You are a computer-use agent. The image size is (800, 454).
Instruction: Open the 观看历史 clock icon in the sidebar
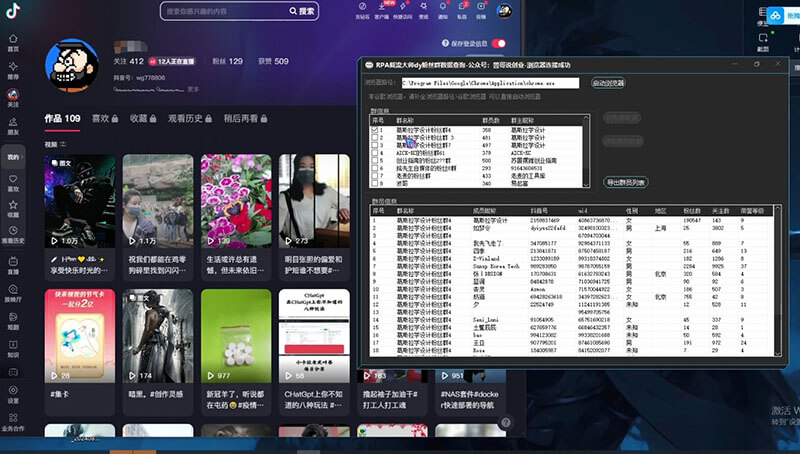click(13, 231)
